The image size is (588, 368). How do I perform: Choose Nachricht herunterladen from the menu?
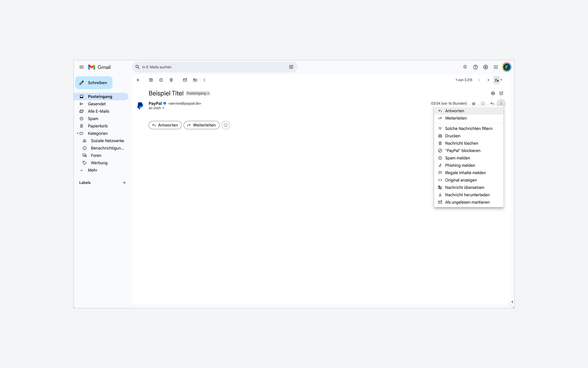coord(469,195)
